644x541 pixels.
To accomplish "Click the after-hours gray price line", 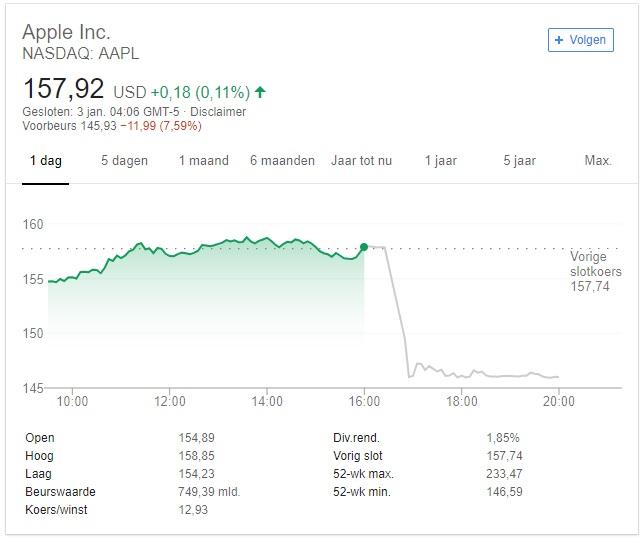I will click(480, 375).
